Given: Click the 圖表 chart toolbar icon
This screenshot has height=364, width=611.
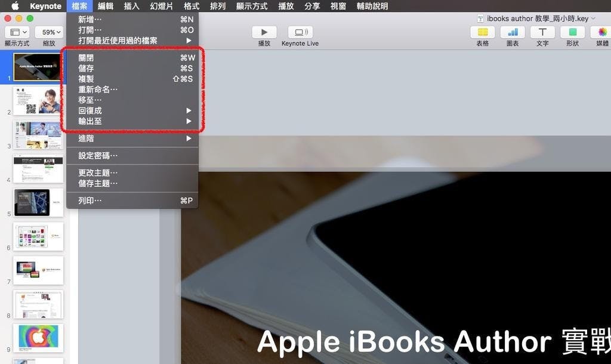Looking at the screenshot, I should click(513, 32).
